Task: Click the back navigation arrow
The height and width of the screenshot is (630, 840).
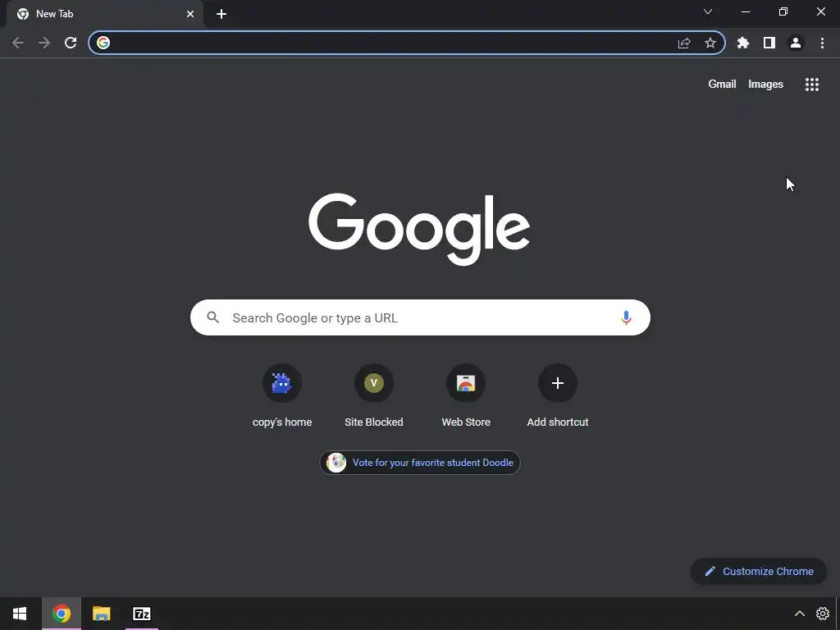Action: coord(18,43)
